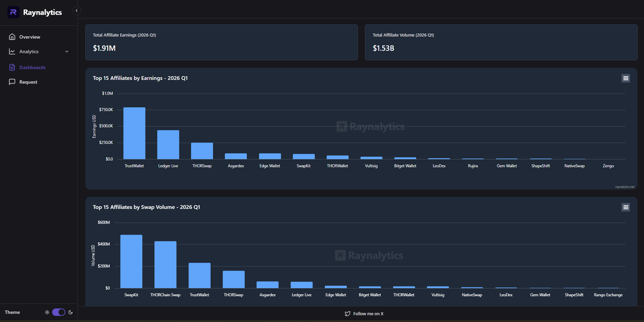This screenshot has width=644, height=322.
Task: Click the moon icon beside Theme
Action: (x=70, y=312)
